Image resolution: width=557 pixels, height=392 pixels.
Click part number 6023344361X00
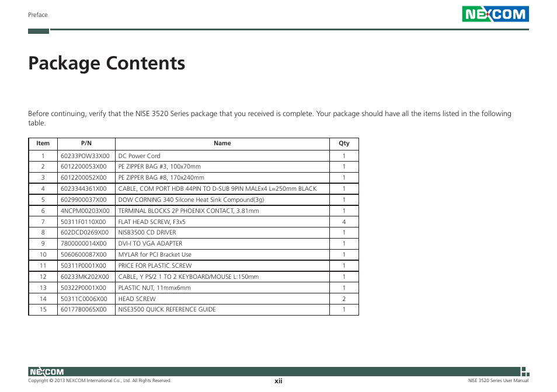tap(83, 189)
